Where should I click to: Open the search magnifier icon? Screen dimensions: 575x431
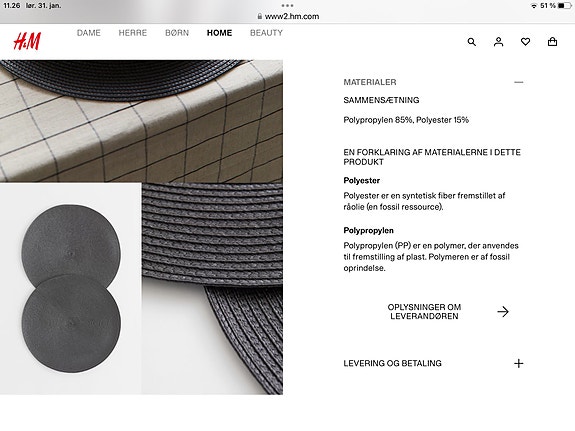pos(472,42)
